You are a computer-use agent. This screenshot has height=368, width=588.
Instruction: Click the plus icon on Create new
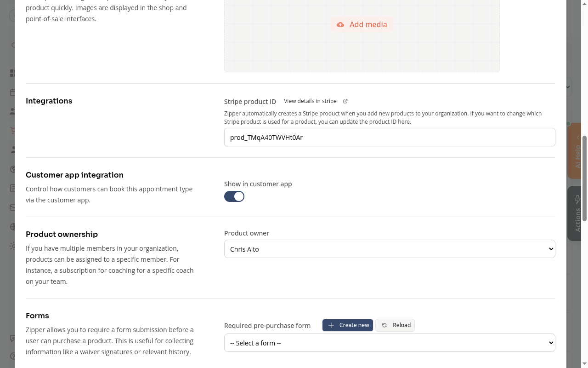(x=331, y=325)
